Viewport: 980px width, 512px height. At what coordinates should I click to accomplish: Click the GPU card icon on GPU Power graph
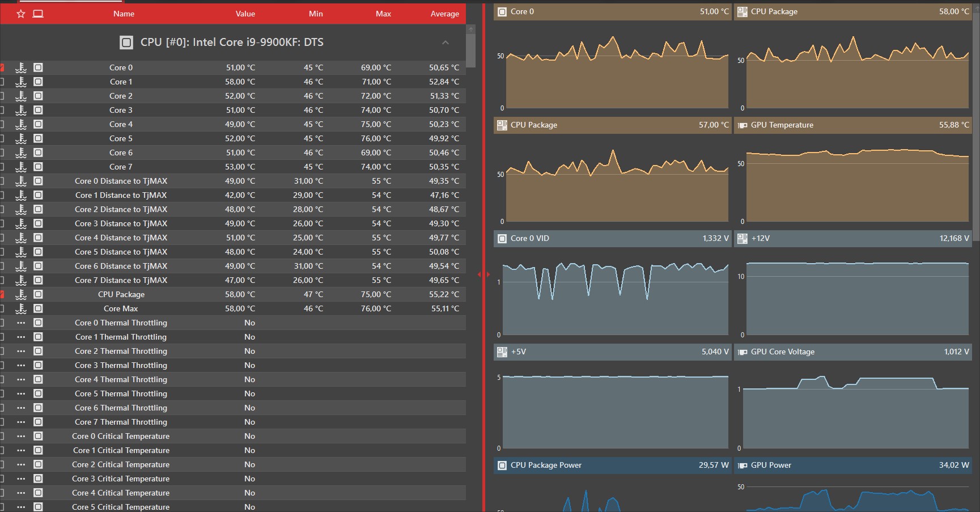click(743, 466)
